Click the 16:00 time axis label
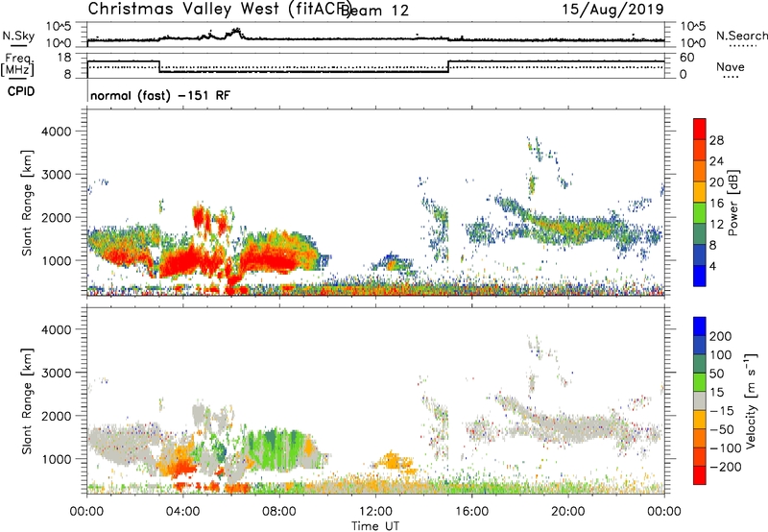The image size is (768, 532). [x=471, y=512]
